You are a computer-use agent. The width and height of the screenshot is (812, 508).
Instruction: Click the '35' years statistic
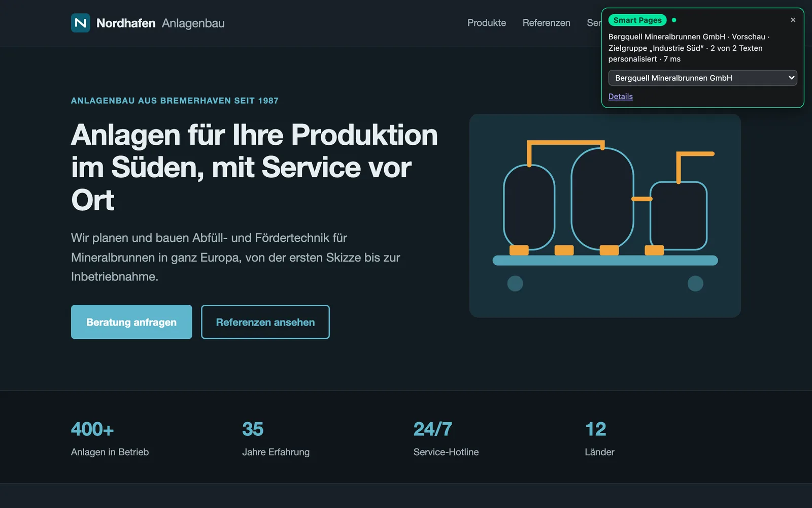pos(253,429)
